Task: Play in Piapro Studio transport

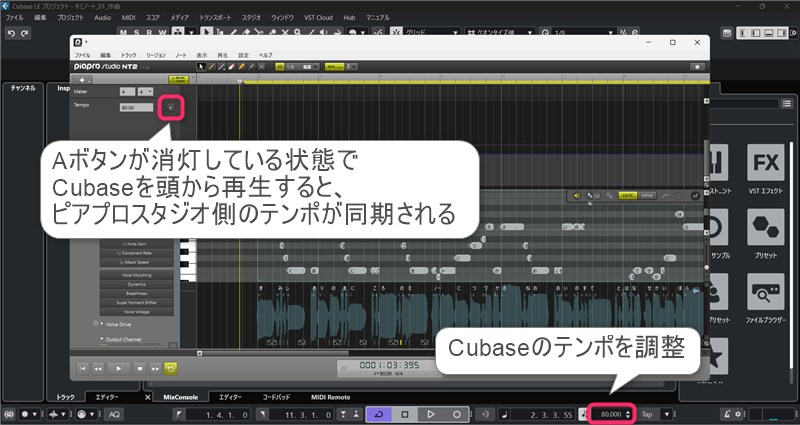Action: [x=118, y=368]
